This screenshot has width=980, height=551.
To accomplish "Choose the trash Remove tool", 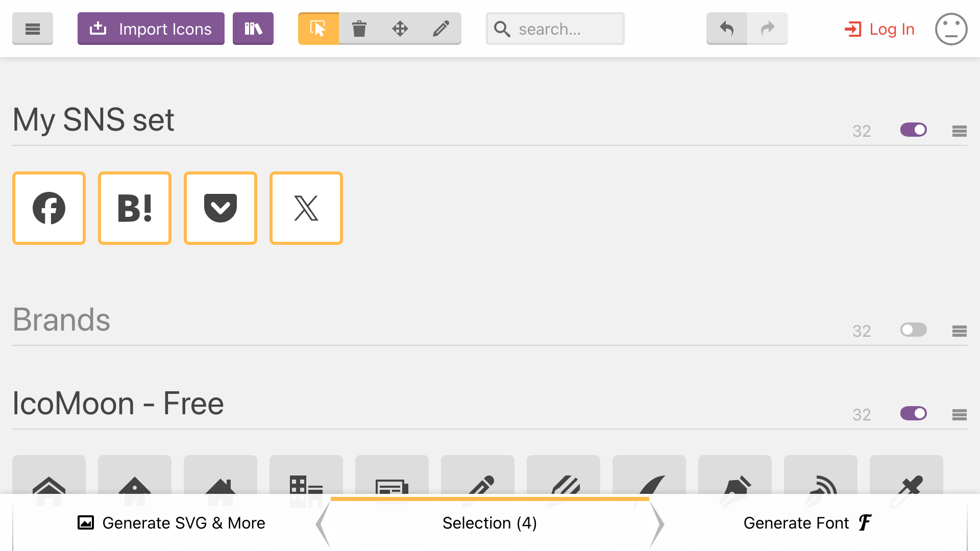I will click(359, 29).
